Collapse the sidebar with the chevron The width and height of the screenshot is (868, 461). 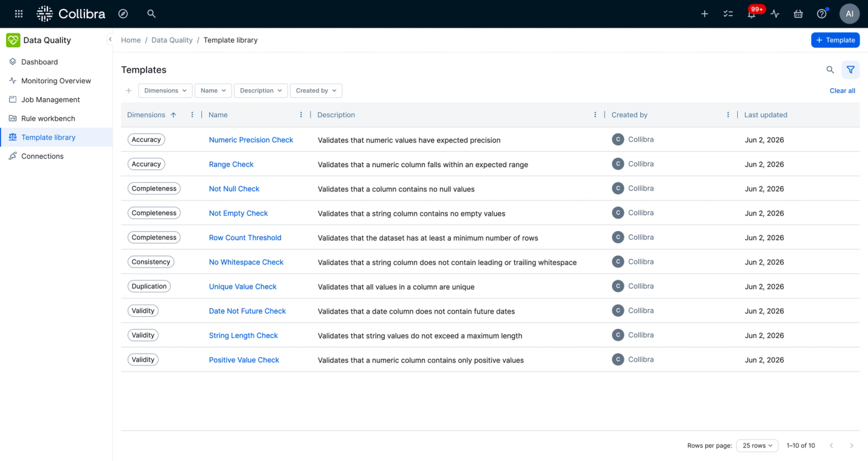110,39
